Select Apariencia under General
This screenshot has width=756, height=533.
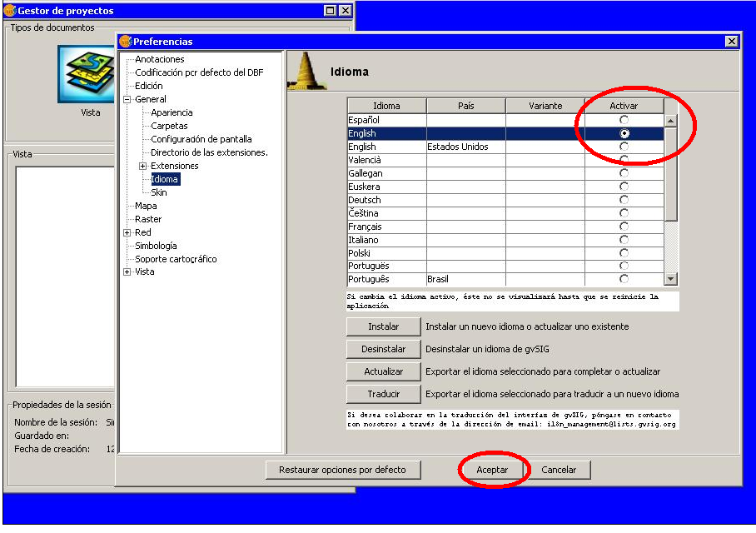(172, 112)
